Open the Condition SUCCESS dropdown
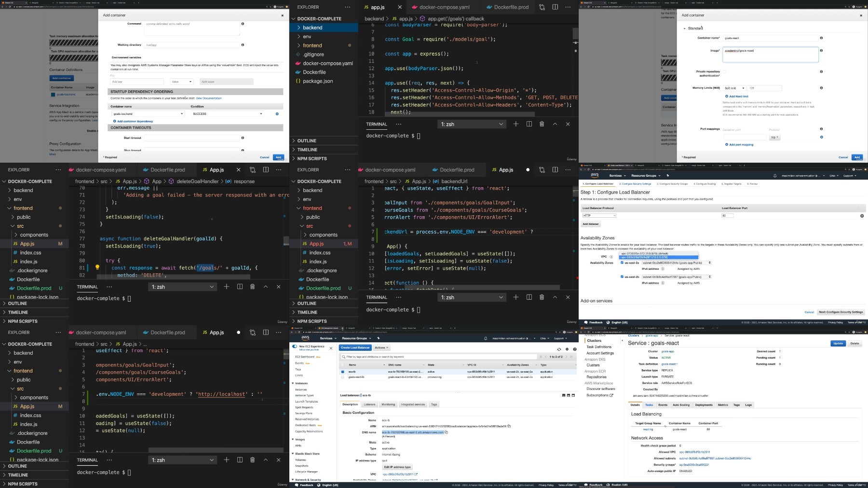This screenshot has height=488, width=868. click(227, 114)
